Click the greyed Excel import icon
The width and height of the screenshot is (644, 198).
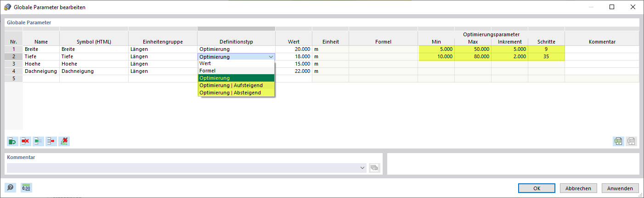(631, 141)
